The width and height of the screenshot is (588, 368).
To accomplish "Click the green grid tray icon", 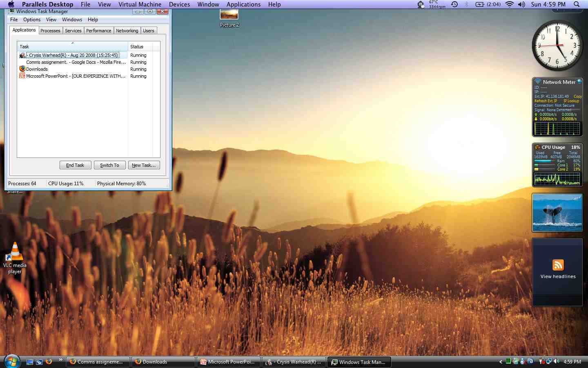I will pos(508,361).
